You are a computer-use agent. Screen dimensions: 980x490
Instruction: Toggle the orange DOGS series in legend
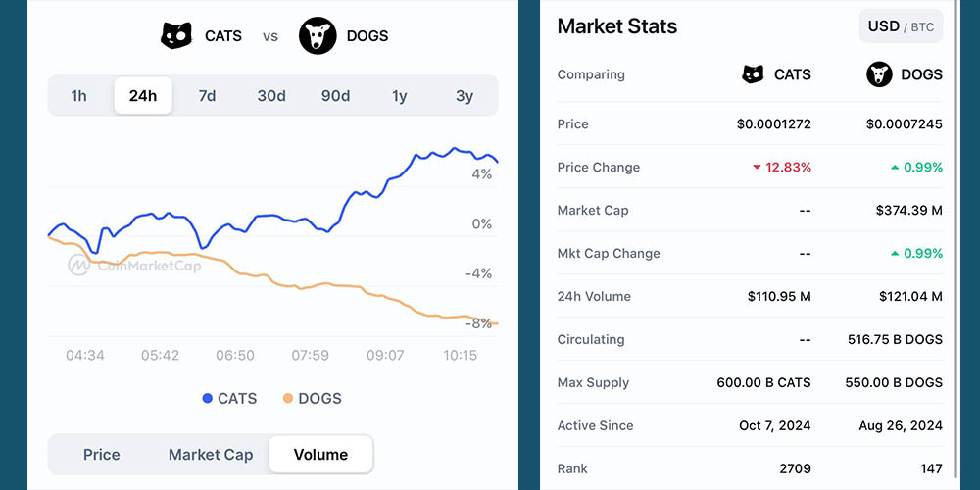click(312, 399)
